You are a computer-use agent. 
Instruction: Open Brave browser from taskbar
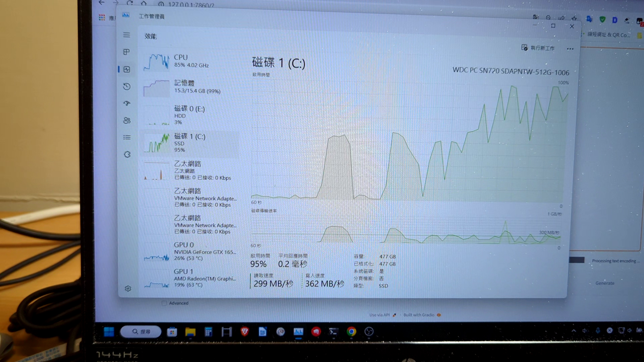click(x=245, y=332)
